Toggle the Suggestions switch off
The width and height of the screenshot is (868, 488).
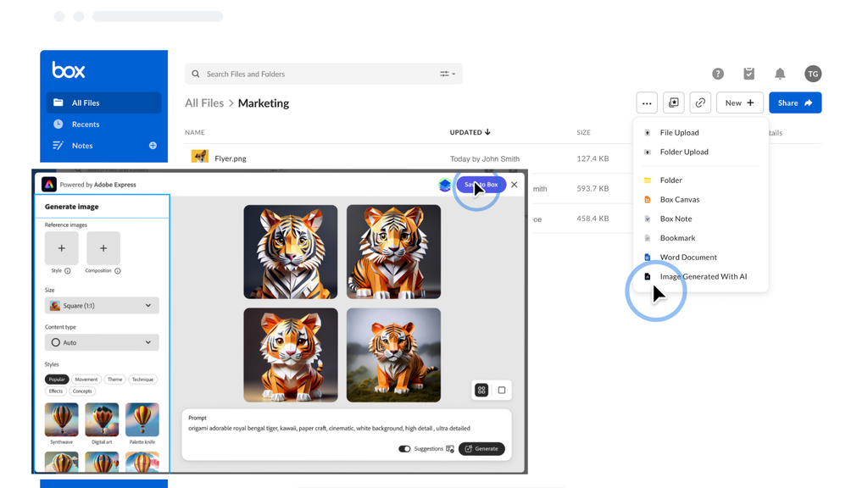click(x=404, y=449)
